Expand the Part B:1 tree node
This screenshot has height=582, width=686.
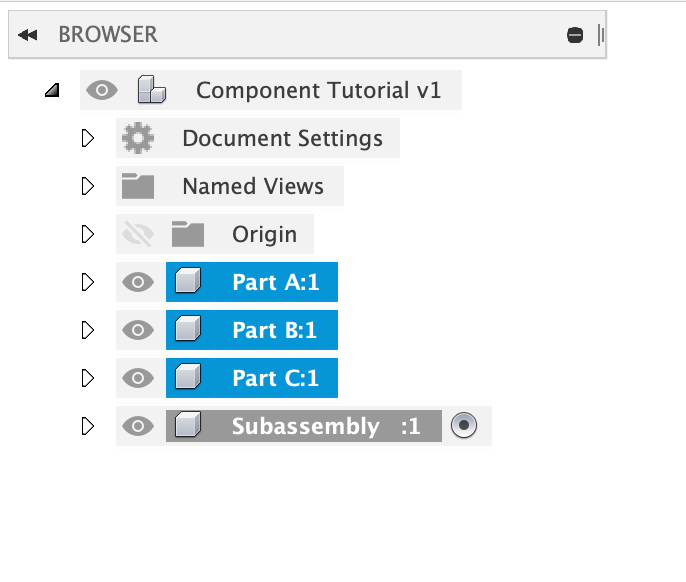[87, 330]
